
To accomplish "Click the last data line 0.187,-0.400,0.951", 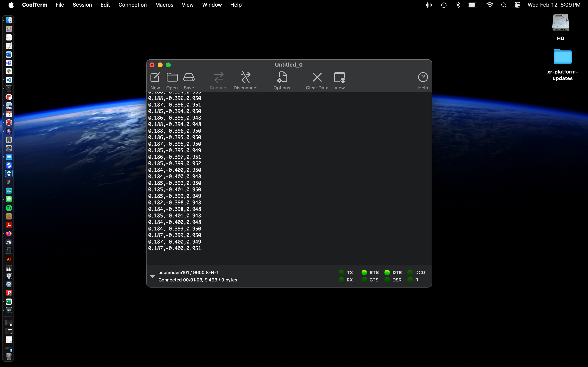I will pos(174,248).
